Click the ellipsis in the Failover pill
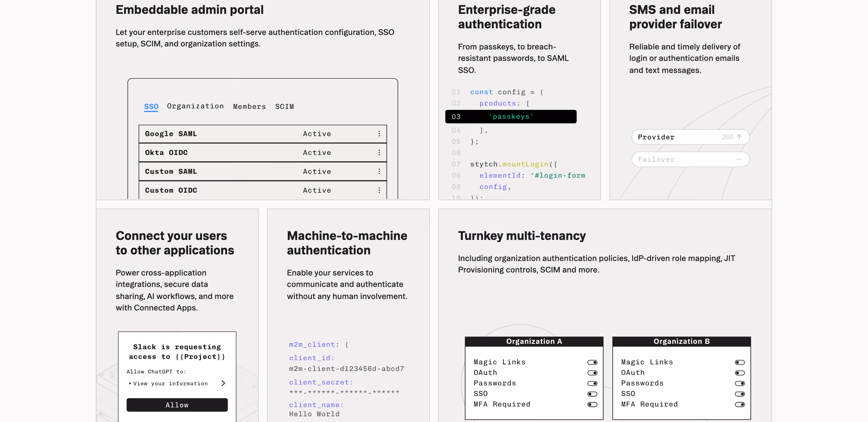868x422 pixels. pos(739,159)
